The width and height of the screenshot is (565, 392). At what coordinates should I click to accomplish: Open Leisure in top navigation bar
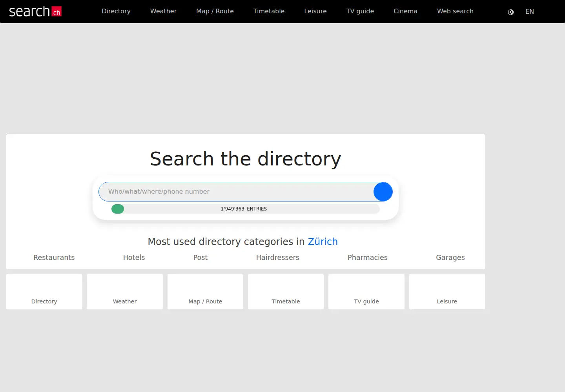(x=315, y=11)
